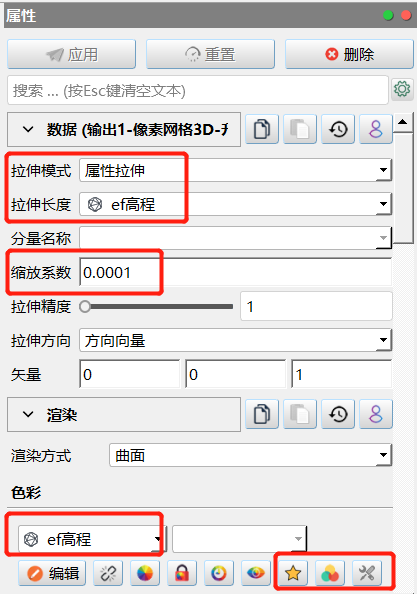The height and width of the screenshot is (594, 417).
Task: Collapse the 渲染 section
Action: pos(28,414)
